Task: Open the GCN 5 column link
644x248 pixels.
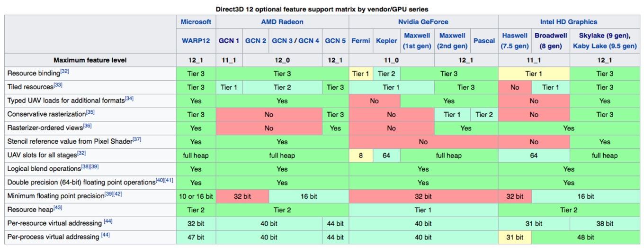Action: (x=335, y=41)
